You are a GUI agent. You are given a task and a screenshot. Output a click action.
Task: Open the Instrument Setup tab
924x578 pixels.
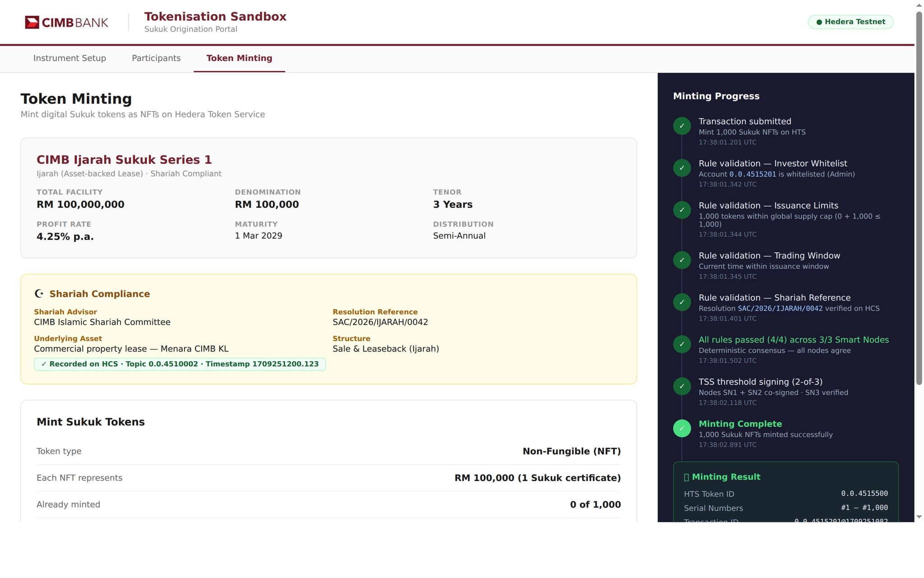pyautogui.click(x=69, y=58)
